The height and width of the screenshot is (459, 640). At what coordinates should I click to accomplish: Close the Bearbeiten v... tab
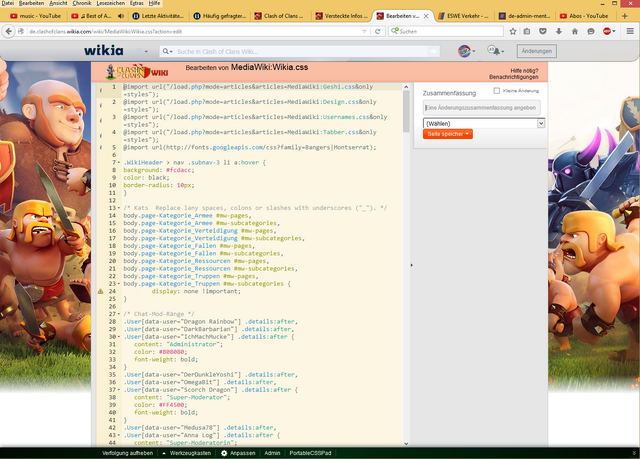click(426, 16)
